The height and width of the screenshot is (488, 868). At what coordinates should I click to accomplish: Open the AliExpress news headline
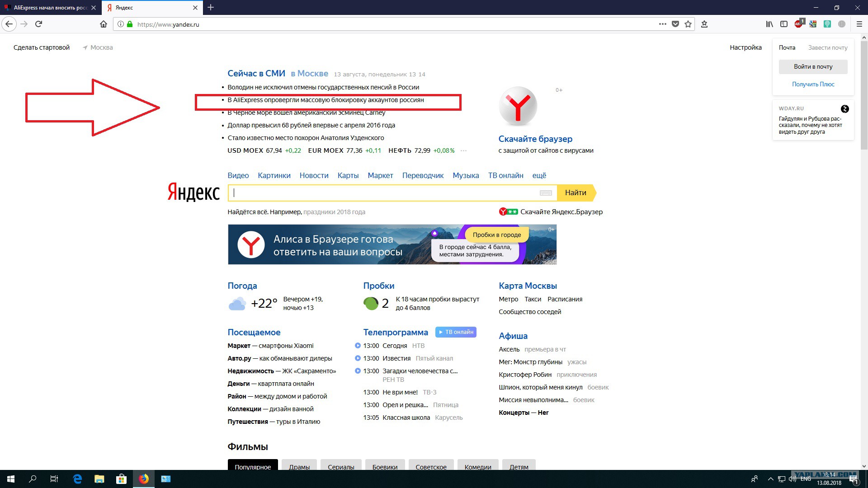point(325,100)
